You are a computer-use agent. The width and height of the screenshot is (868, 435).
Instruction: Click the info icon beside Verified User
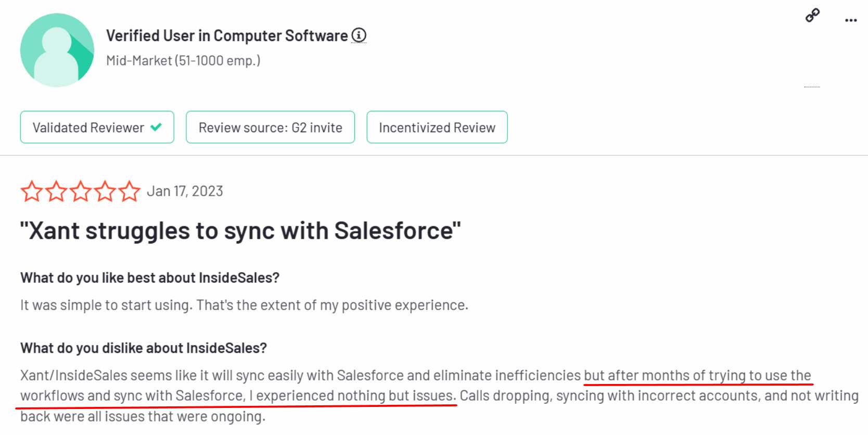[x=359, y=34]
